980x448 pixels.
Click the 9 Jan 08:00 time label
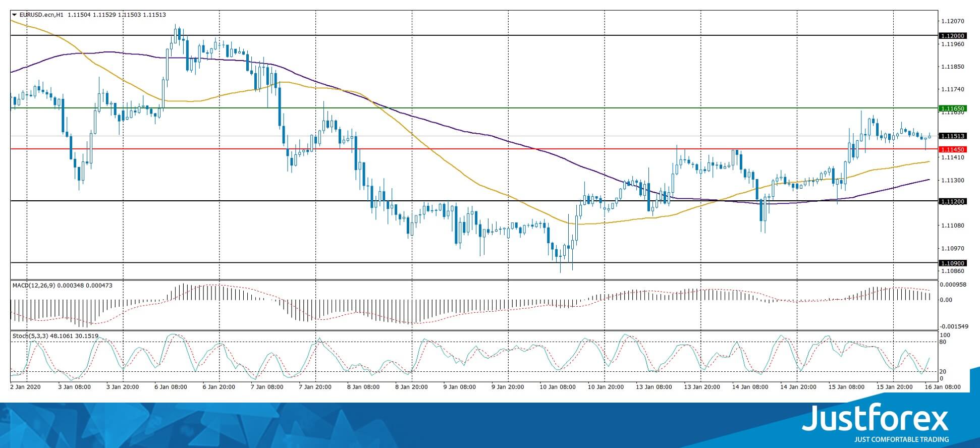(460, 387)
